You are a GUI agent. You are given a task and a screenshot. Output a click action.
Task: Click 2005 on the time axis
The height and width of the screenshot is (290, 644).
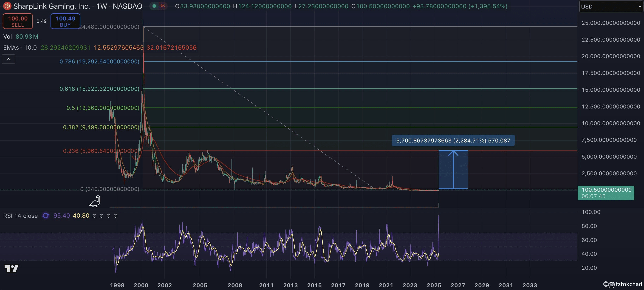point(200,285)
